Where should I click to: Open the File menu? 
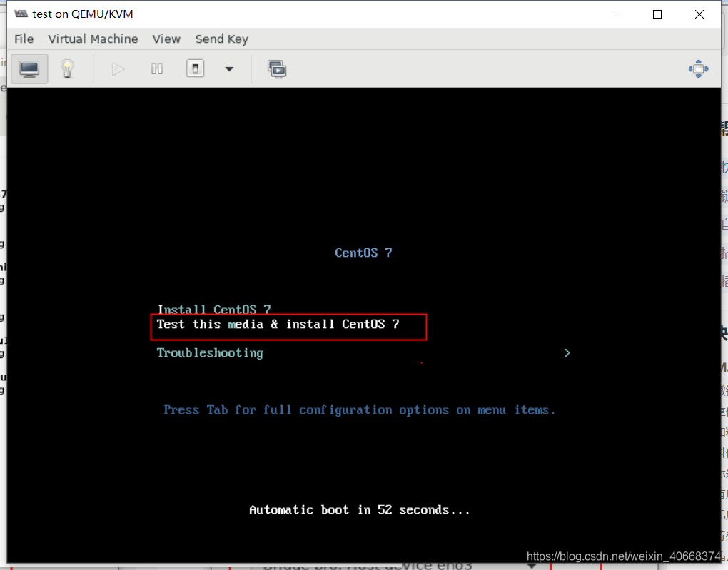(x=24, y=39)
